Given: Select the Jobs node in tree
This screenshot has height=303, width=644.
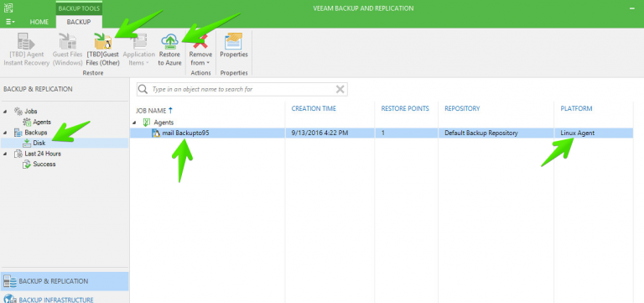Looking at the screenshot, I should (31, 112).
